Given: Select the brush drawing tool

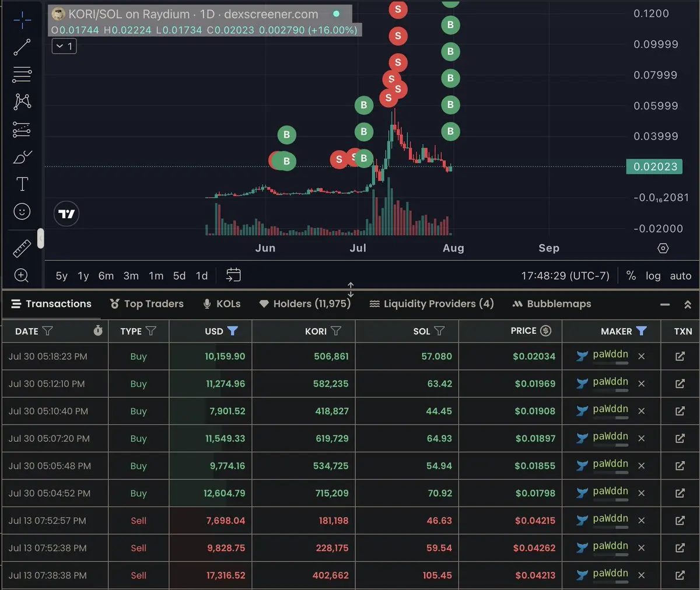Looking at the screenshot, I should pyautogui.click(x=22, y=157).
